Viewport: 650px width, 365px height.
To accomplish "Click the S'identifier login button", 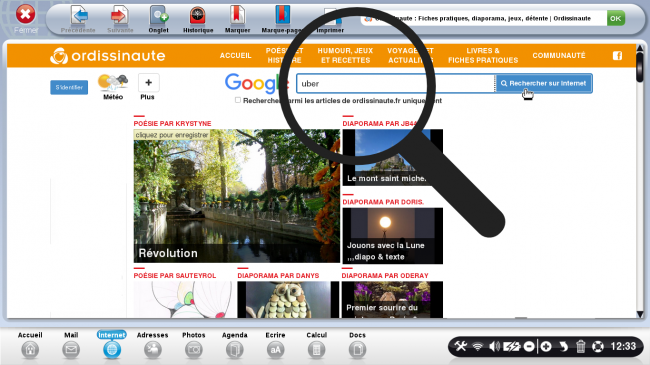I will [x=69, y=88].
